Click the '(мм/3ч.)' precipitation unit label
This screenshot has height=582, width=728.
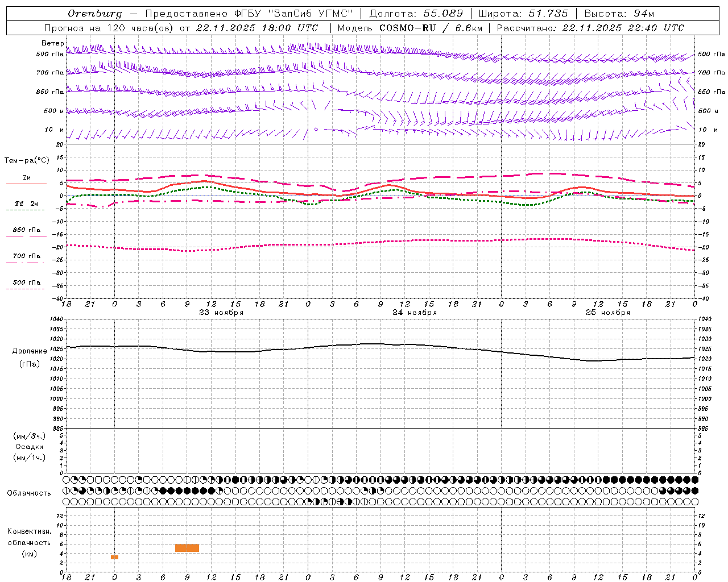pos(30,436)
